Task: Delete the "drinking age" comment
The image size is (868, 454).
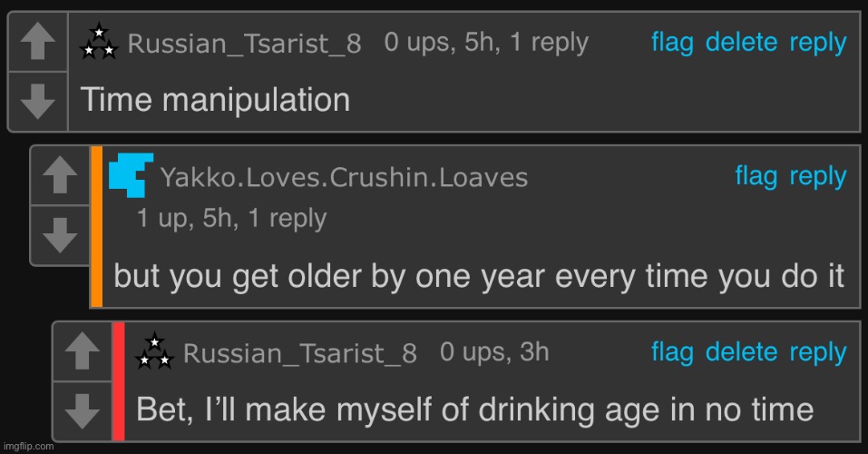Action: pos(741,352)
